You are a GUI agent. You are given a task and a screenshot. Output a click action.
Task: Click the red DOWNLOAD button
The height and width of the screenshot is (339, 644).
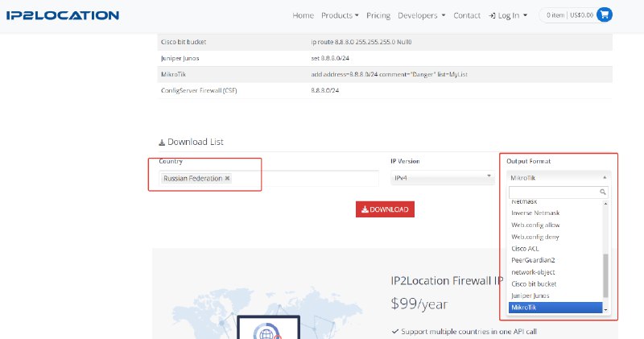tap(385, 209)
